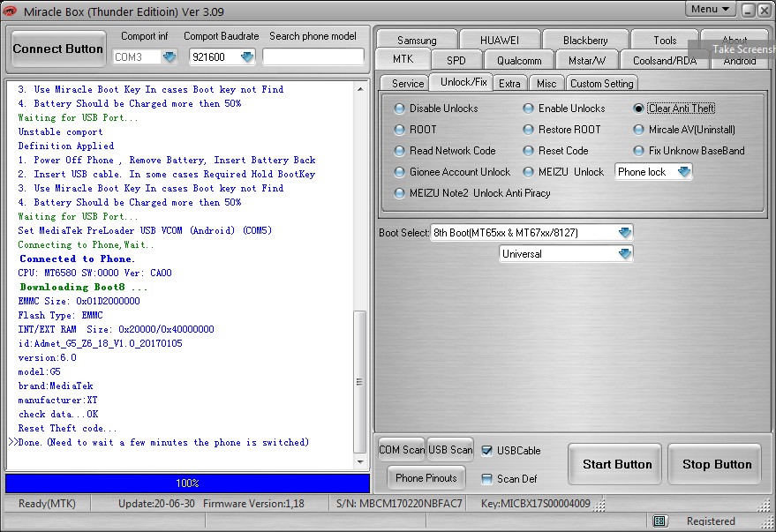Screen dimensions: 776x532
Task: Select the MTK tab
Action: pyautogui.click(x=403, y=59)
